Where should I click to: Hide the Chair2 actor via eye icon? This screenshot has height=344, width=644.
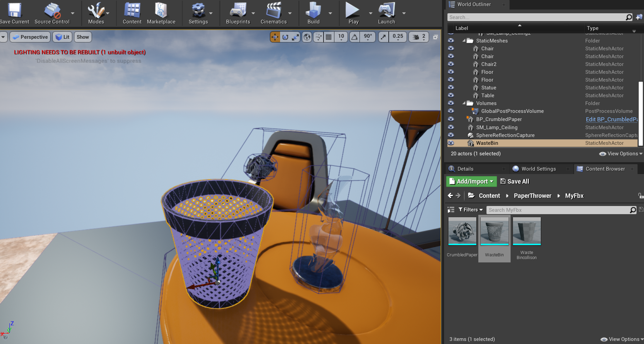451,64
